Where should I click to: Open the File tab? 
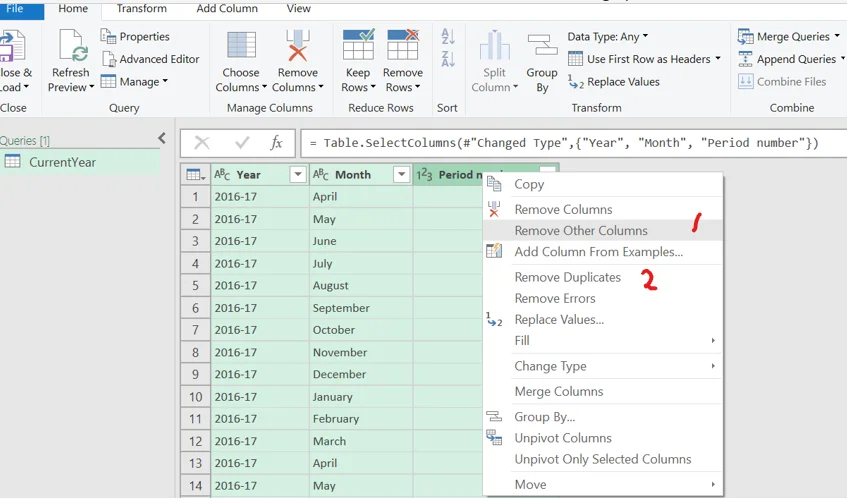(x=15, y=9)
